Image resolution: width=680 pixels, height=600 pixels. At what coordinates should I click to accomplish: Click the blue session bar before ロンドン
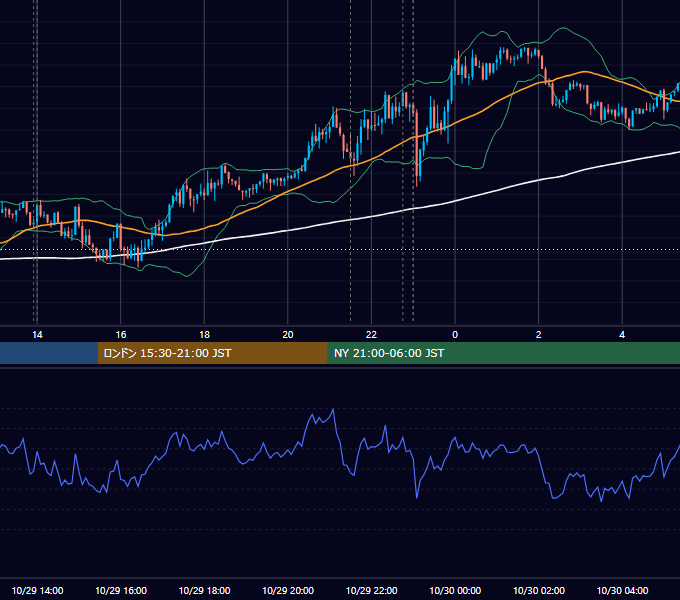pos(49,353)
